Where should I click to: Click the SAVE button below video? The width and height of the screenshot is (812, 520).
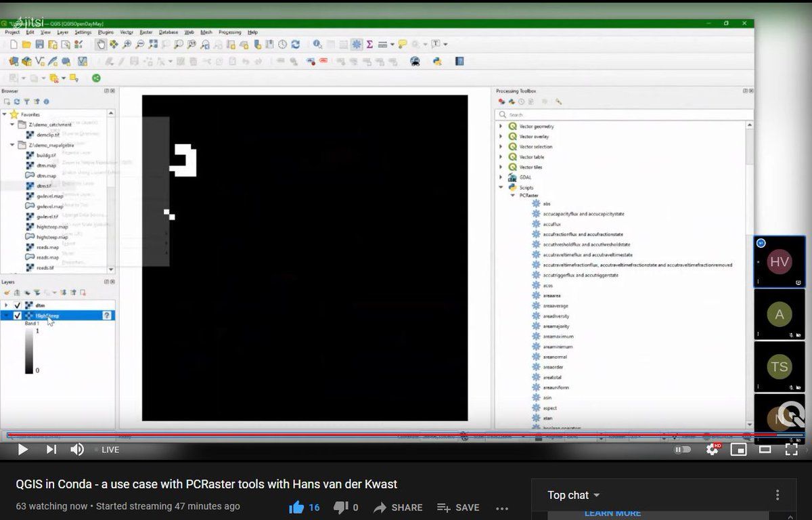click(458, 507)
